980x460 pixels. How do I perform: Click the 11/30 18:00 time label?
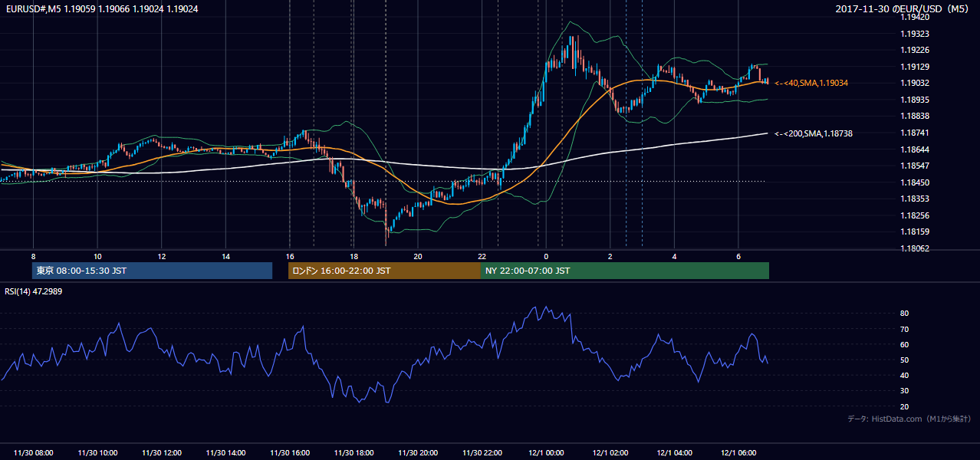(354, 453)
